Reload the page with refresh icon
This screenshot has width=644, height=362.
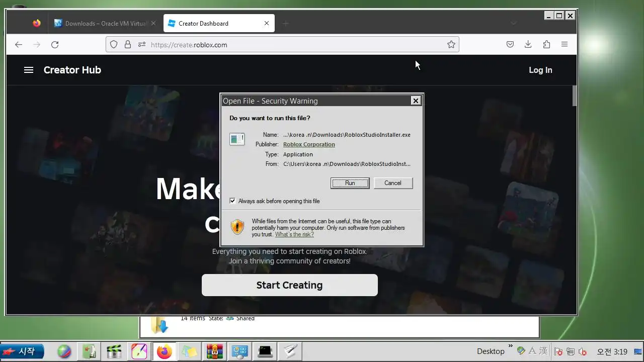[55, 45]
